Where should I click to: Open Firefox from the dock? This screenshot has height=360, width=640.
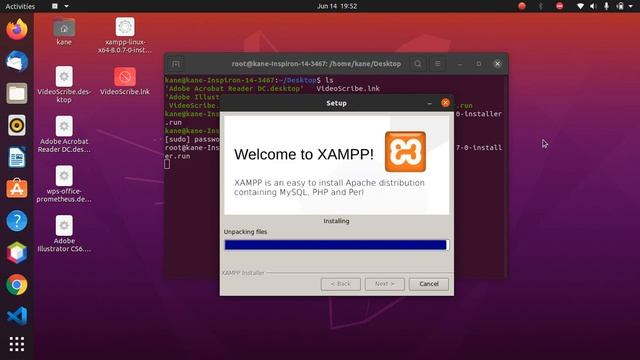click(x=17, y=29)
